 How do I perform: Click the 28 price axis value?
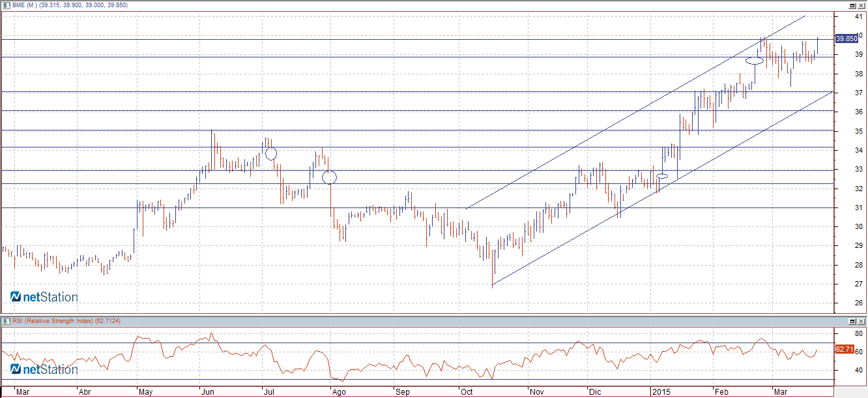[x=860, y=265]
